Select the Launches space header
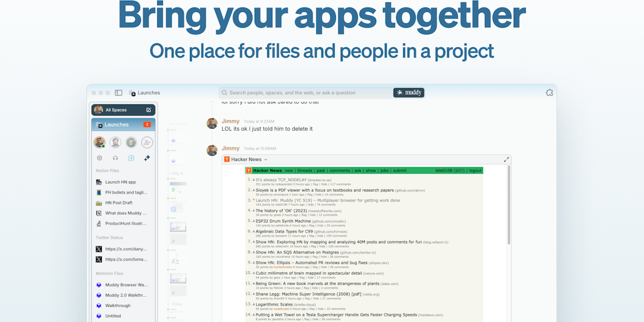The image size is (644, 322). pos(116,125)
